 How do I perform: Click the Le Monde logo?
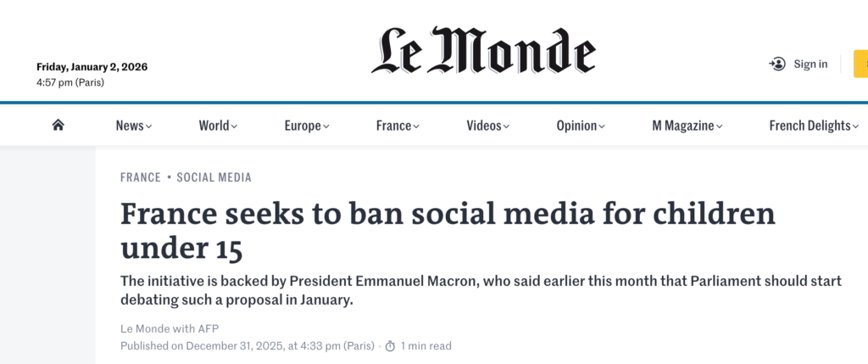click(483, 51)
